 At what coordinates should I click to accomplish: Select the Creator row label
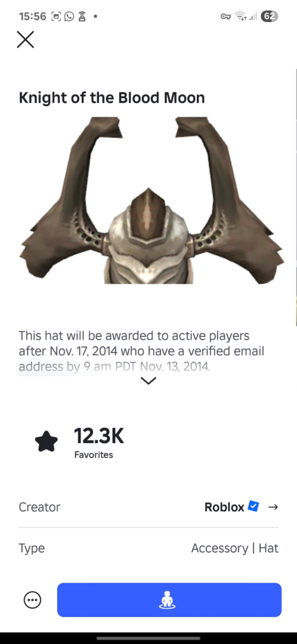pyautogui.click(x=39, y=507)
